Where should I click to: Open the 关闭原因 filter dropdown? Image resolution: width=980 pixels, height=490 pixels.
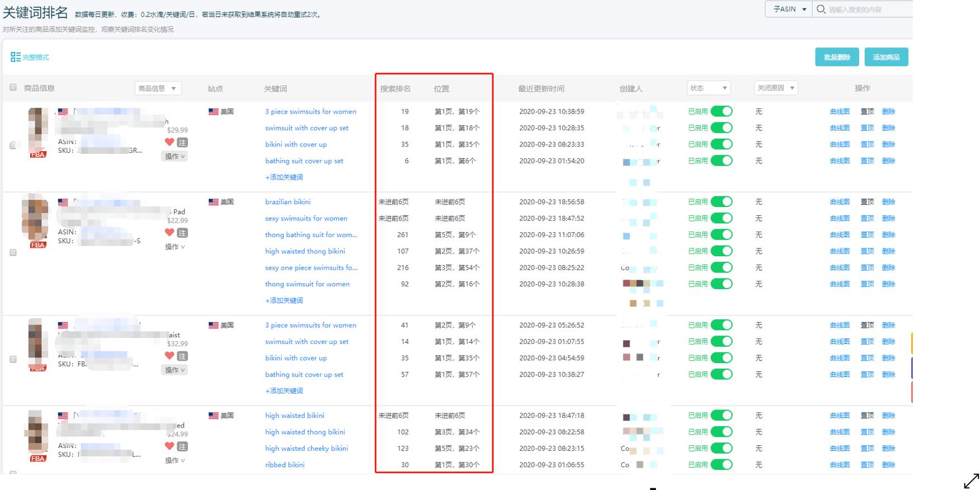point(776,88)
